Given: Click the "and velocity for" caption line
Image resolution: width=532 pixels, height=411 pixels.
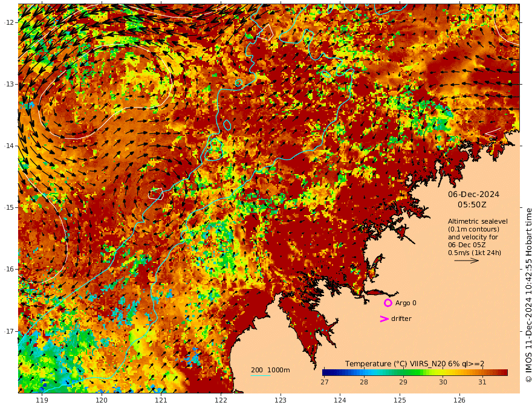Looking at the screenshot, I should (473, 237).
